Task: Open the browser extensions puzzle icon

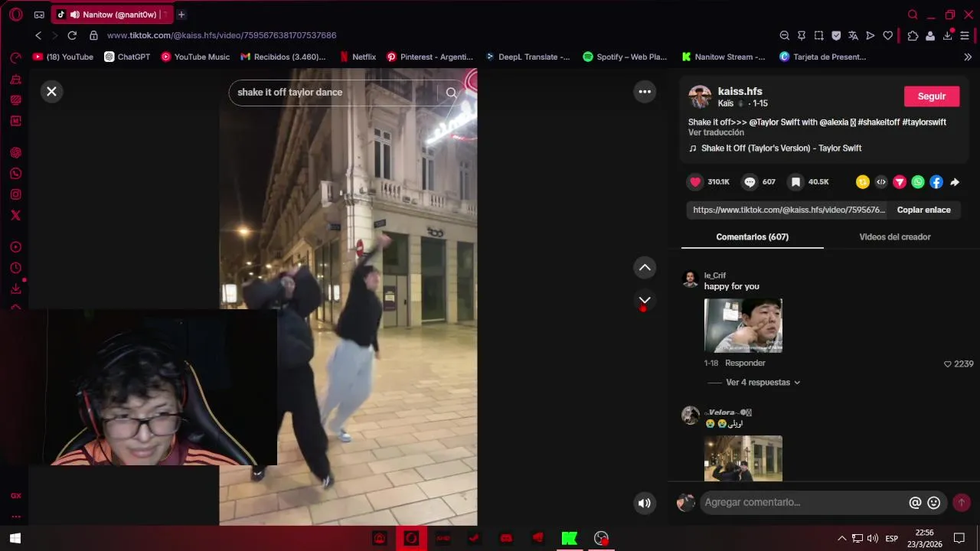Action: click(x=913, y=35)
